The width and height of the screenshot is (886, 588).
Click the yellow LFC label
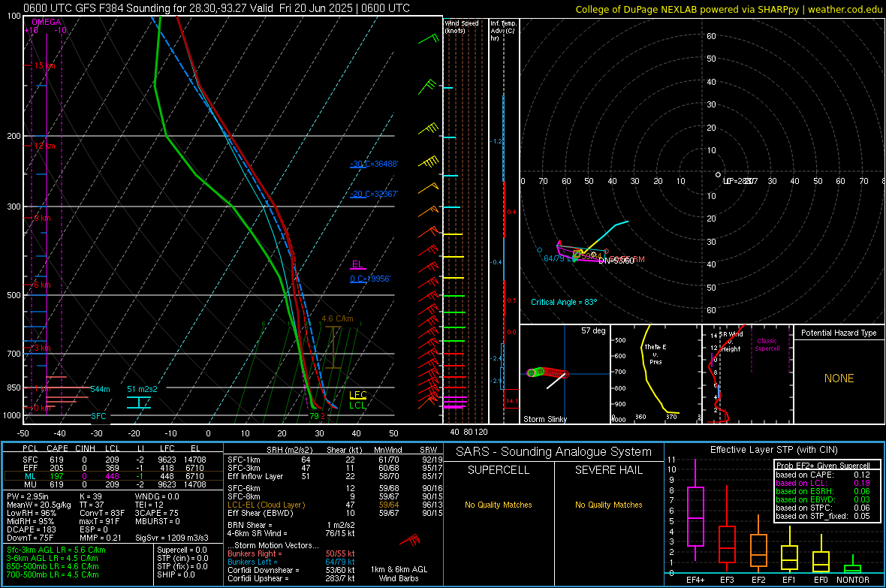(357, 395)
